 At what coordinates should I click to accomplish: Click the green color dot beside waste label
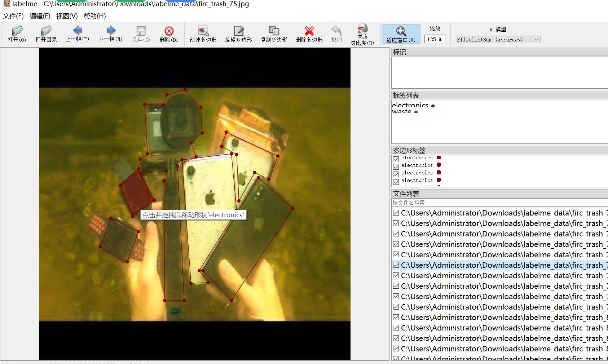pos(416,112)
